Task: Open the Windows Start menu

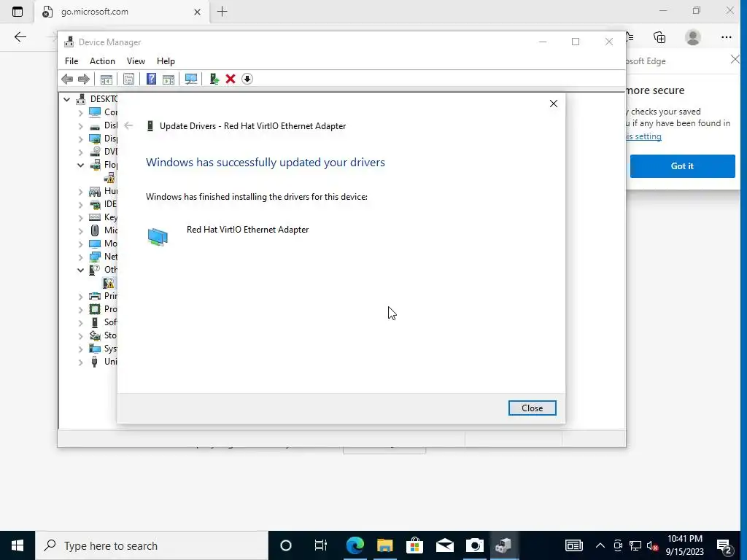Action: (x=18, y=545)
